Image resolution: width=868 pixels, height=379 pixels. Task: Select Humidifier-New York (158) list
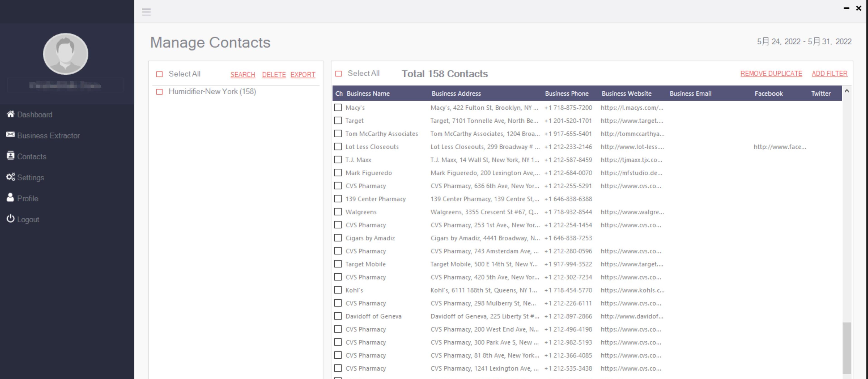coord(212,92)
